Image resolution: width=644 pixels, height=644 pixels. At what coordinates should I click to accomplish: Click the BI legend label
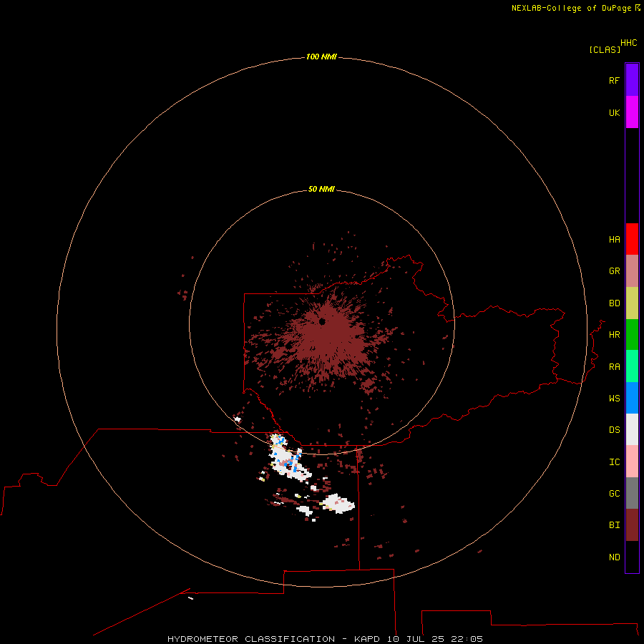[x=614, y=525]
